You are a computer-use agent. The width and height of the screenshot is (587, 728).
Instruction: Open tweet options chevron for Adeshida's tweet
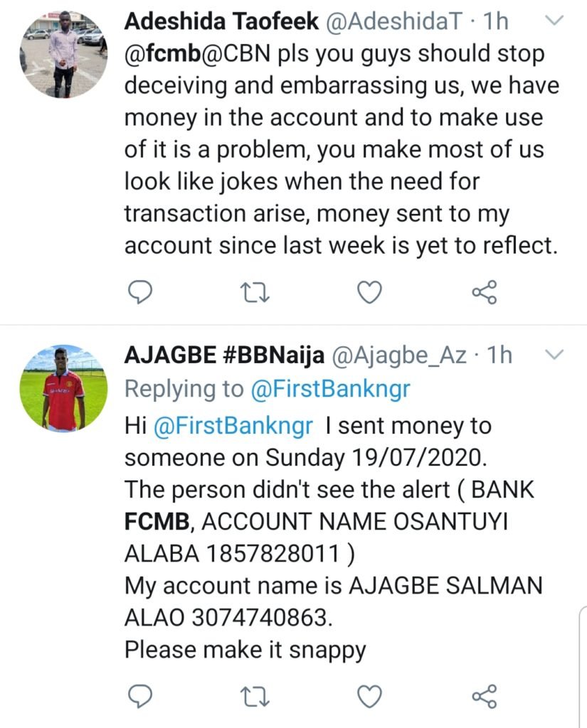[x=553, y=21]
